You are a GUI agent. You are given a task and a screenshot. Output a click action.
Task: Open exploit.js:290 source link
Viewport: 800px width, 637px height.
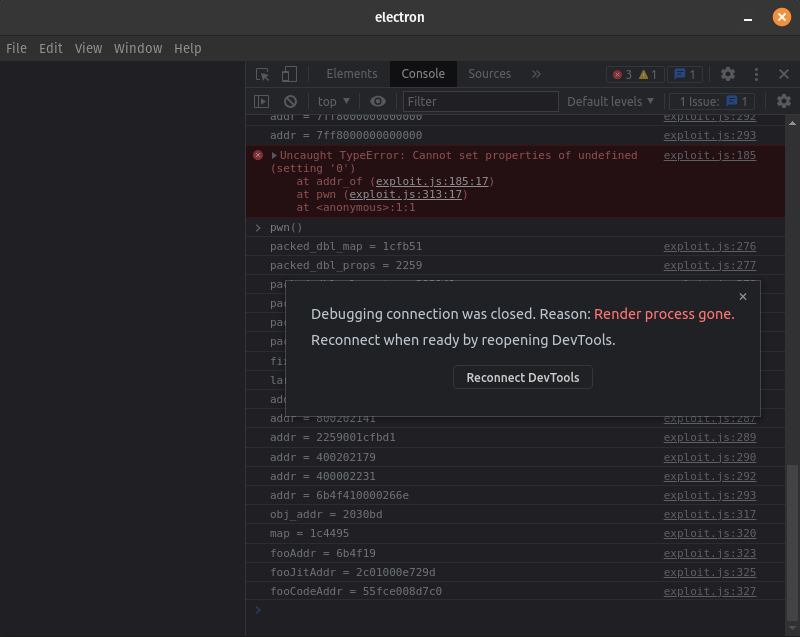tap(710, 457)
